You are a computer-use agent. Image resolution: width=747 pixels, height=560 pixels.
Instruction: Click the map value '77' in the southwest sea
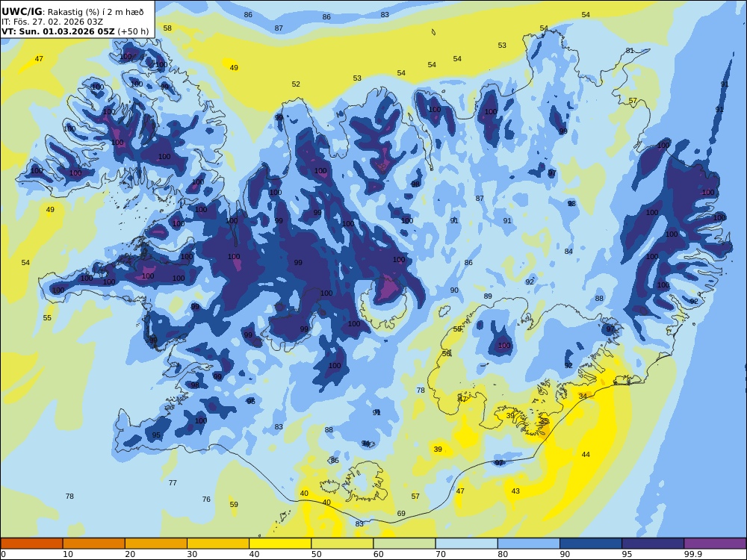[x=173, y=483]
